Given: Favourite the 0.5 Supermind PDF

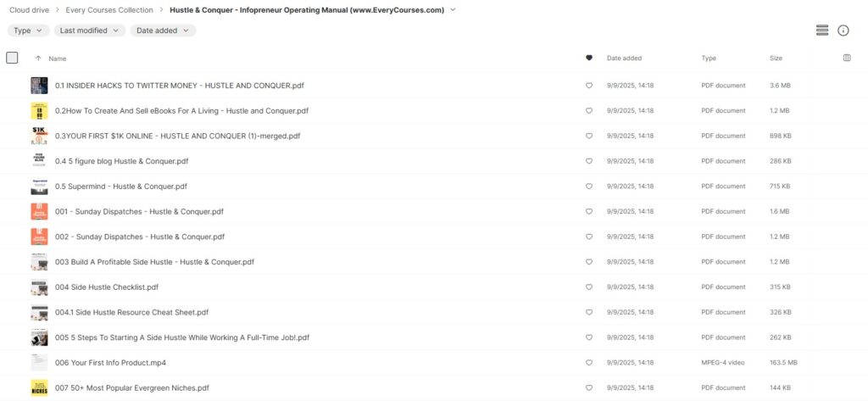Looking at the screenshot, I should [588, 187].
